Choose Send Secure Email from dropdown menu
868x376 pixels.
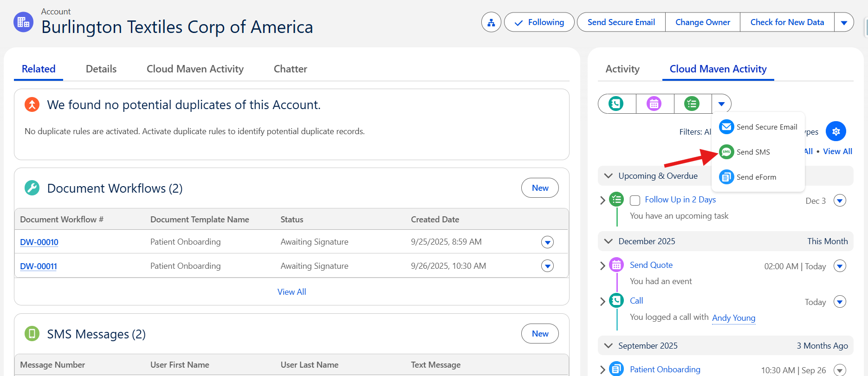coord(758,127)
